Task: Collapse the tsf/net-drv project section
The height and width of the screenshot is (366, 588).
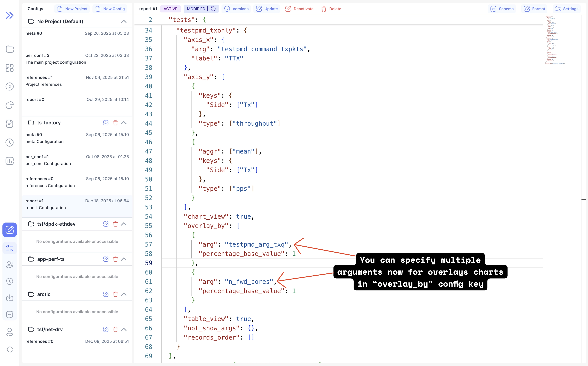Action: tap(124, 329)
